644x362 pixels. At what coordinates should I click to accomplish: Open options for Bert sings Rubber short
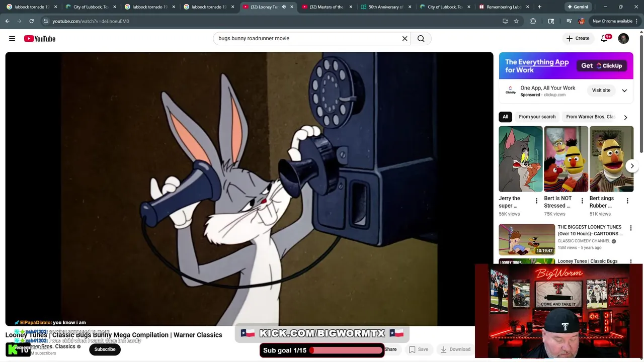tap(627, 201)
